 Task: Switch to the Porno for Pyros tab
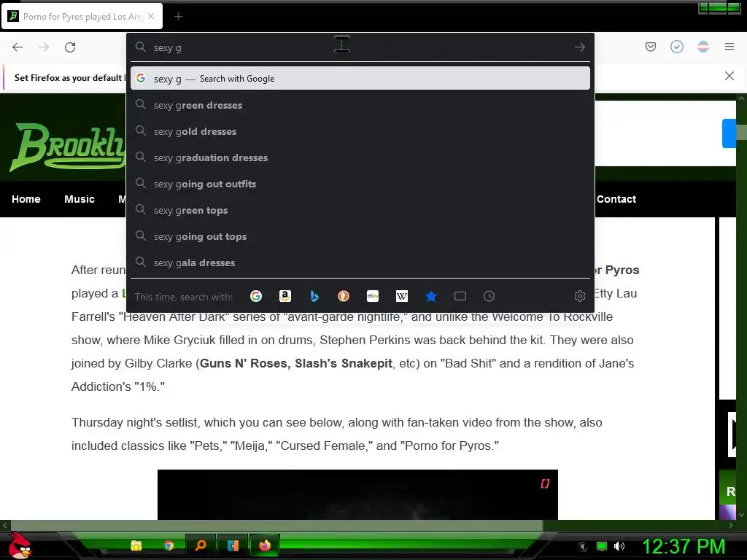[82, 17]
